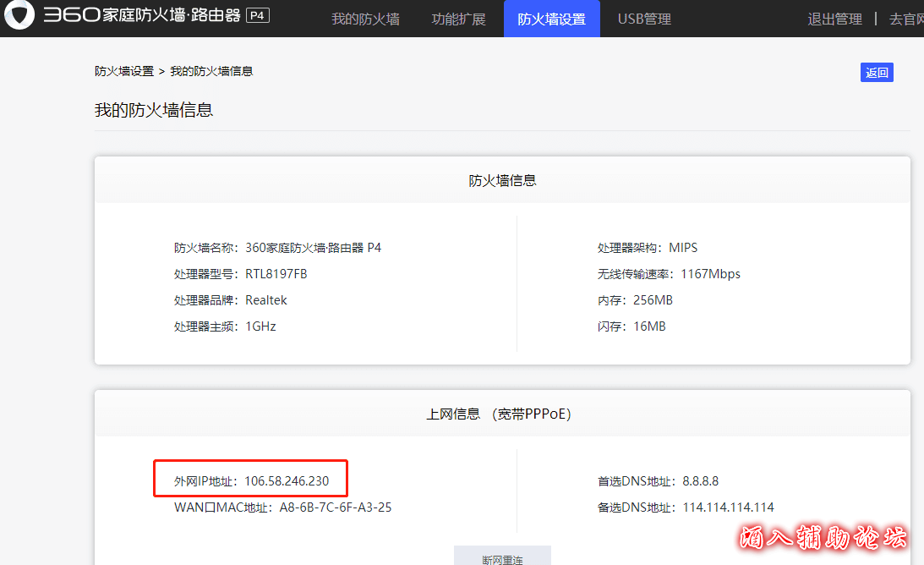The image size is (924, 565).
Task: Click the external IP address 106.58.246.230
Action: click(x=287, y=481)
